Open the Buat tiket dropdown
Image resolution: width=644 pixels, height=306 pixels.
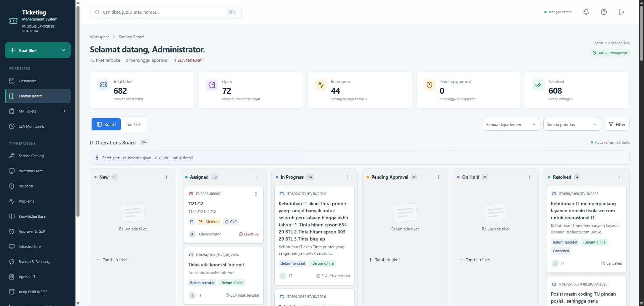click(x=38, y=50)
